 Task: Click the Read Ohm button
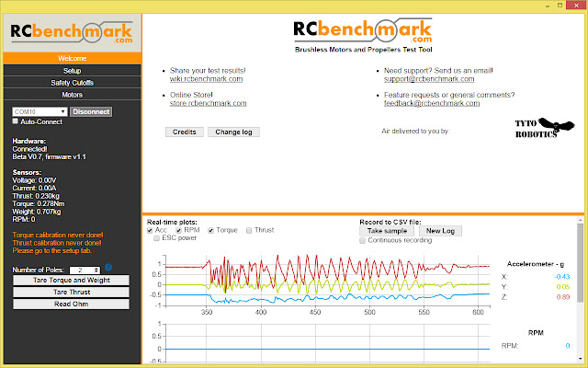[72, 305]
